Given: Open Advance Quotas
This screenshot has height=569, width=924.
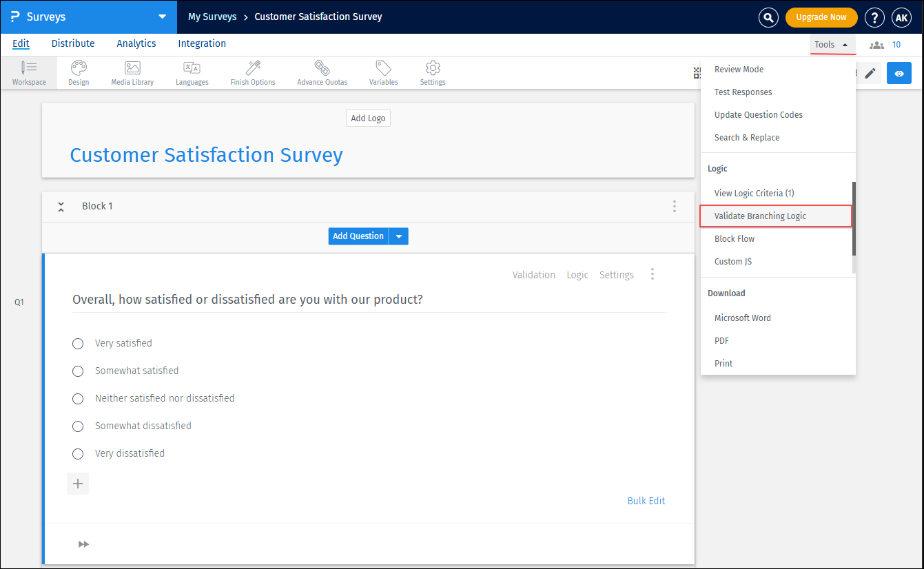Looking at the screenshot, I should tap(322, 72).
